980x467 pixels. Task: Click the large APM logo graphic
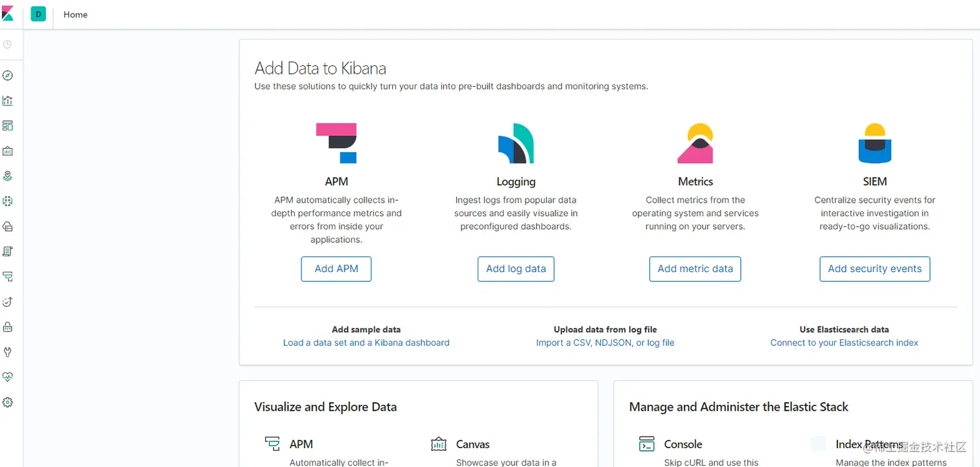(x=336, y=143)
